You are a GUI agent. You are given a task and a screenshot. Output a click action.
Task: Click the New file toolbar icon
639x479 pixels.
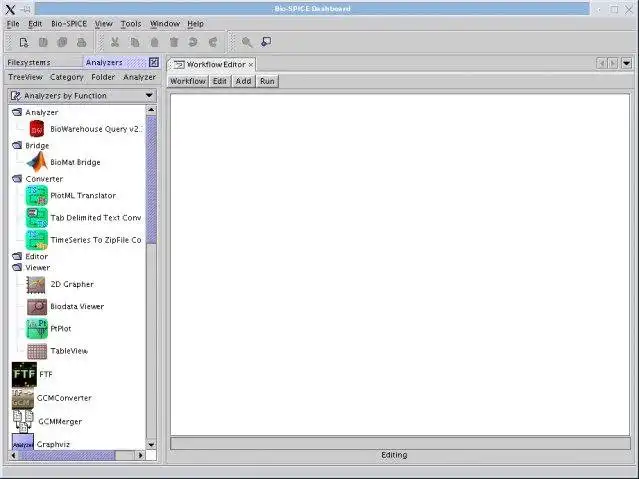24,42
